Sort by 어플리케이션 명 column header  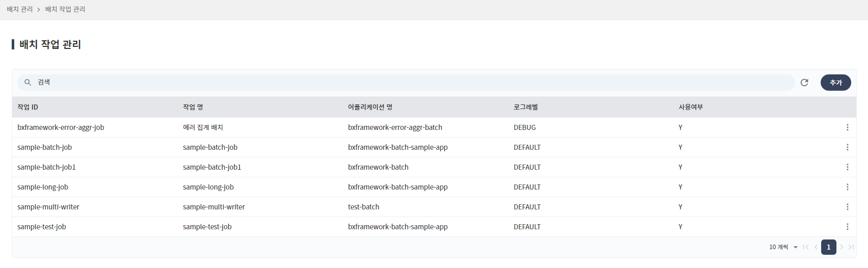[370, 107]
